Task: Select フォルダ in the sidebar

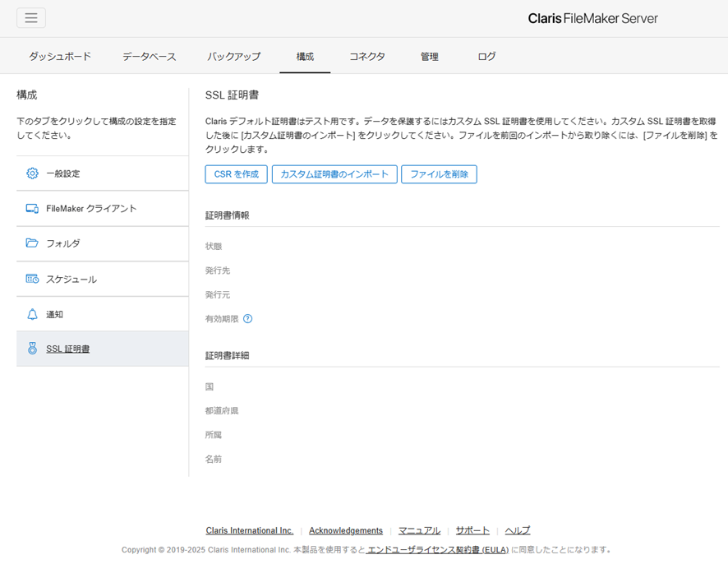Action: [x=103, y=243]
